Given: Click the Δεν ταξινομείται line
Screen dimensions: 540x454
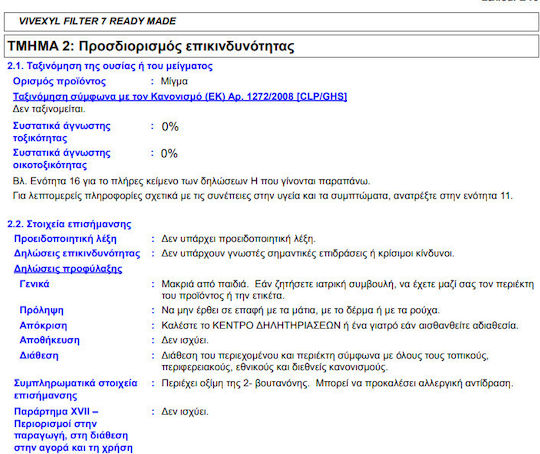Looking at the screenshot, I should click(49, 109).
